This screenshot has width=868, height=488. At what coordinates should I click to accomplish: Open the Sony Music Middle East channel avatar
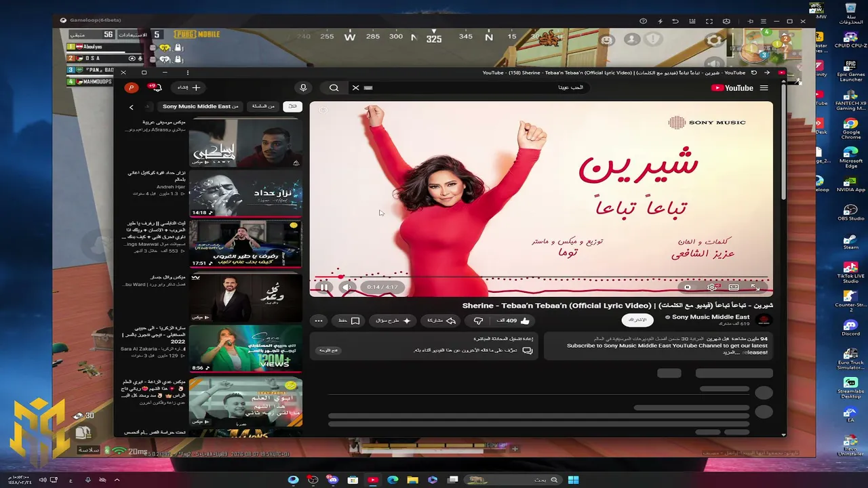click(x=764, y=320)
